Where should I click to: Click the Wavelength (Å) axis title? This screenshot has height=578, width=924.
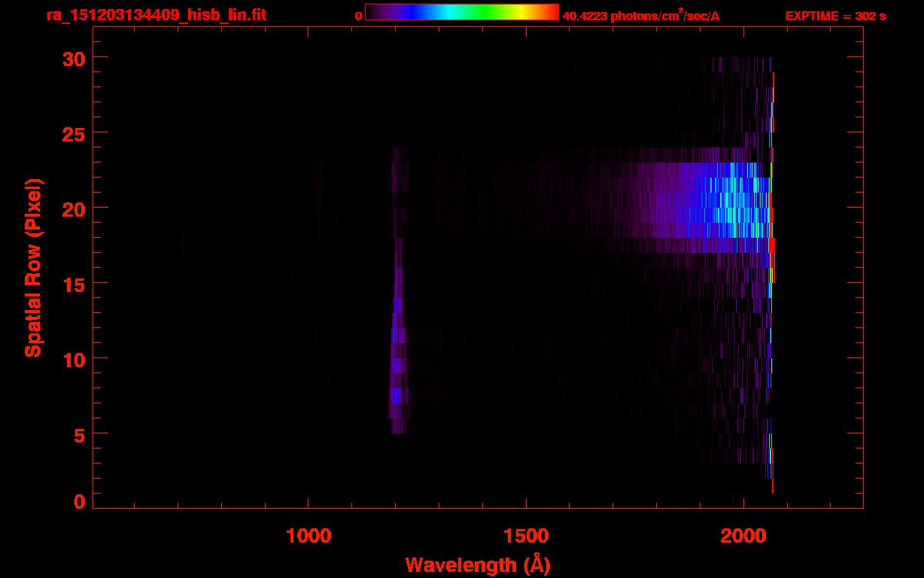click(x=478, y=564)
